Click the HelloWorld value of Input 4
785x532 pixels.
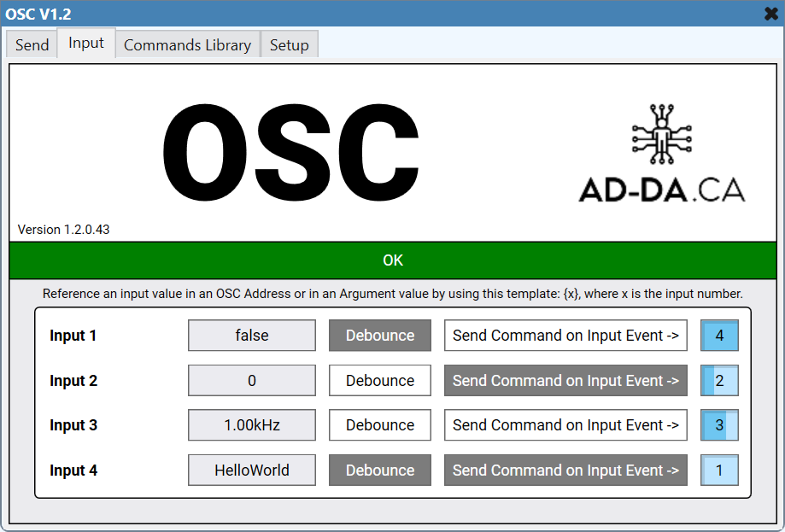252,471
